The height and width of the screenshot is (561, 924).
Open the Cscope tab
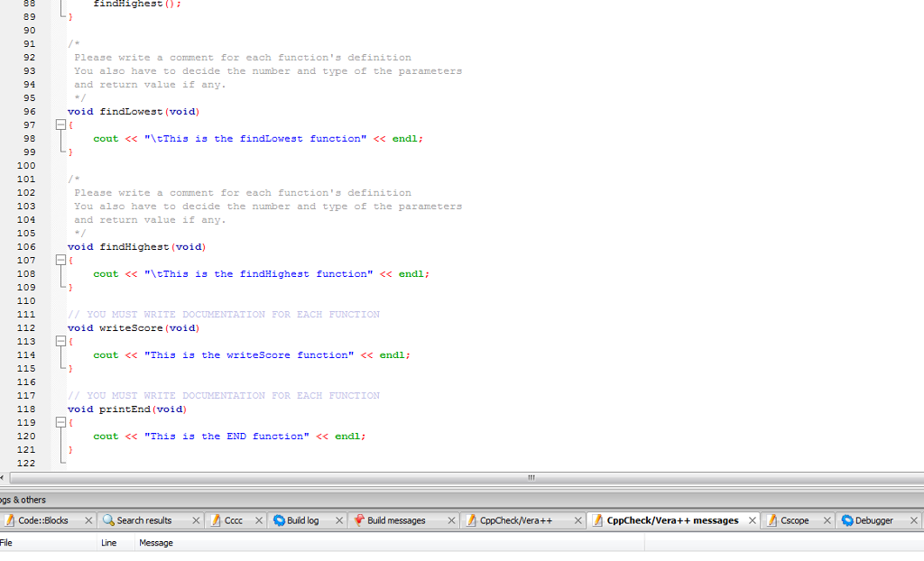click(x=794, y=520)
